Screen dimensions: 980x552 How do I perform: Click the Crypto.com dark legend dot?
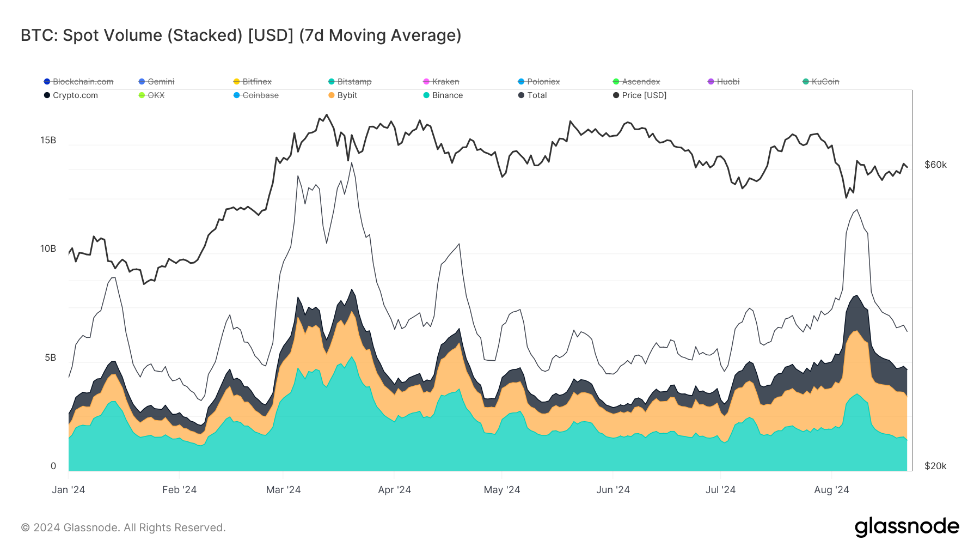point(47,95)
